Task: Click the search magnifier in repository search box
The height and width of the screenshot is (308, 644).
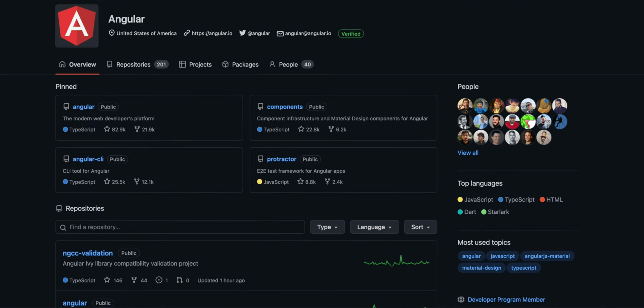Action: tap(63, 227)
